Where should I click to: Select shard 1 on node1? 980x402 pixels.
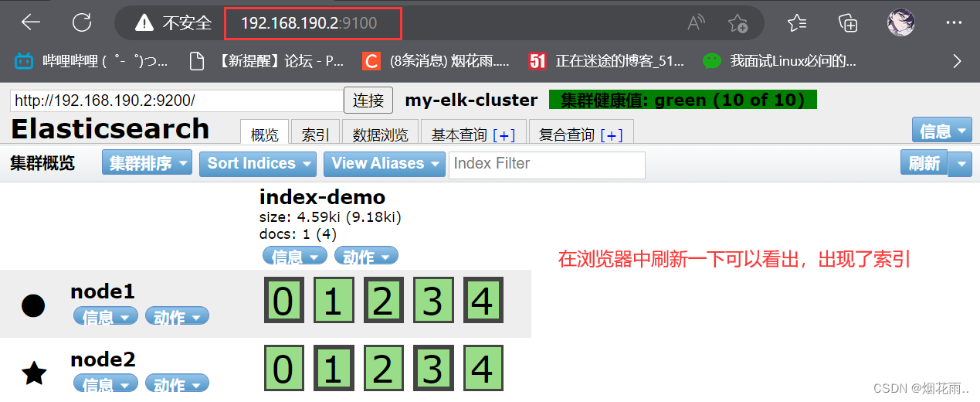(334, 300)
